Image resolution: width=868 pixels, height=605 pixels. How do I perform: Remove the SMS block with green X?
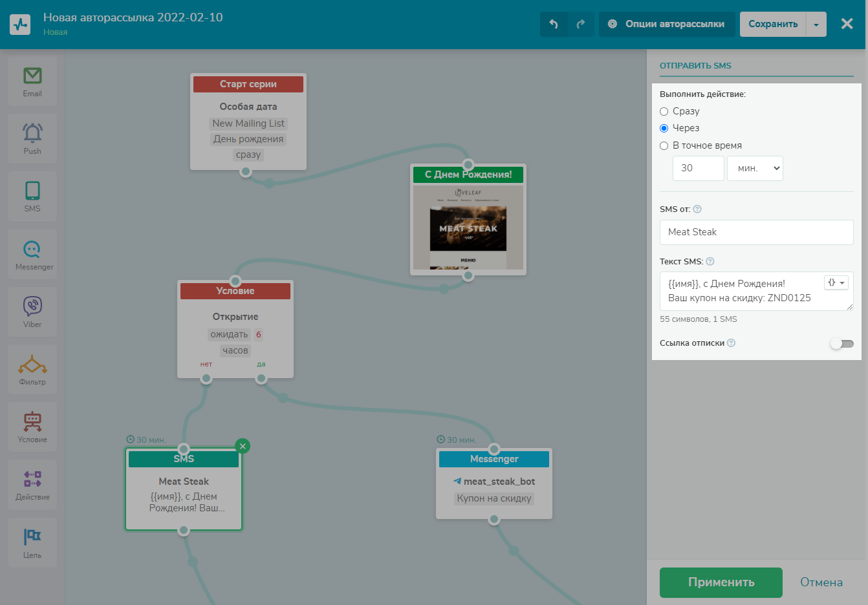[243, 446]
